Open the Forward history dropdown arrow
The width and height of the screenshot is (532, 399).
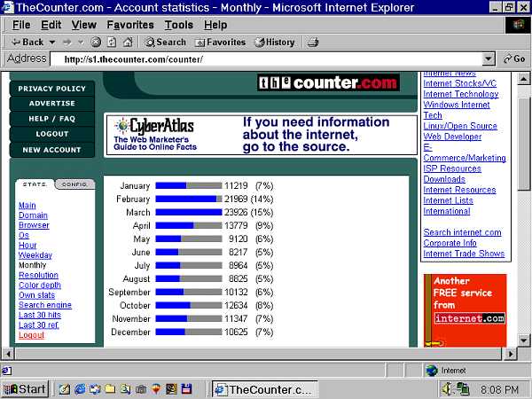81,43
